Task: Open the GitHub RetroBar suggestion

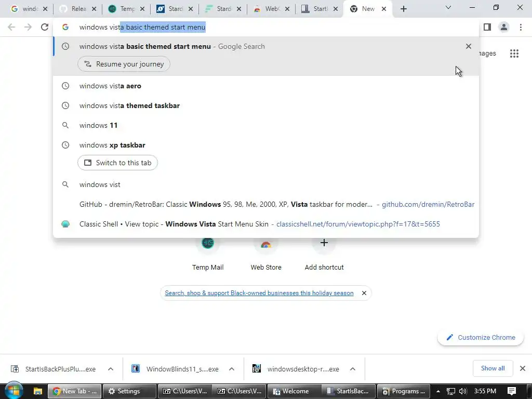Action: coord(266,204)
